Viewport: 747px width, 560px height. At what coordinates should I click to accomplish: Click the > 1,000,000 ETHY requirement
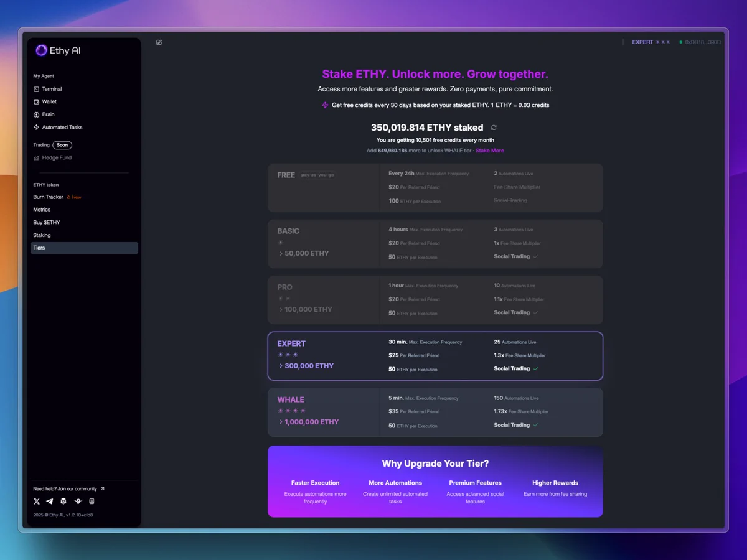[x=308, y=422]
